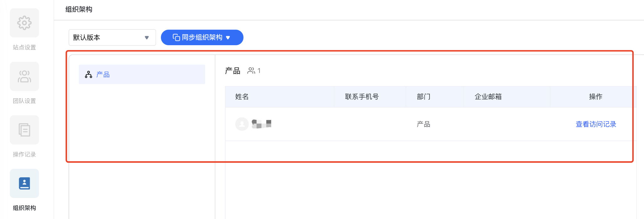
Task: Click the blurred member name in the row
Action: [x=262, y=124]
